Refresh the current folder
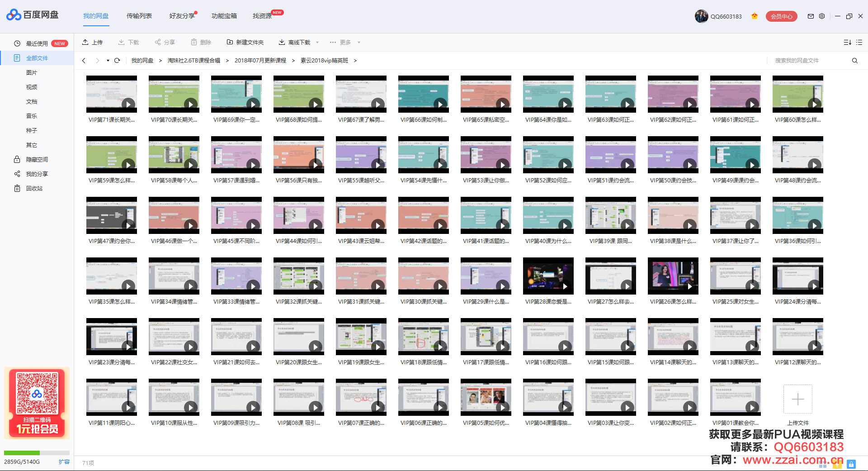 [117, 60]
